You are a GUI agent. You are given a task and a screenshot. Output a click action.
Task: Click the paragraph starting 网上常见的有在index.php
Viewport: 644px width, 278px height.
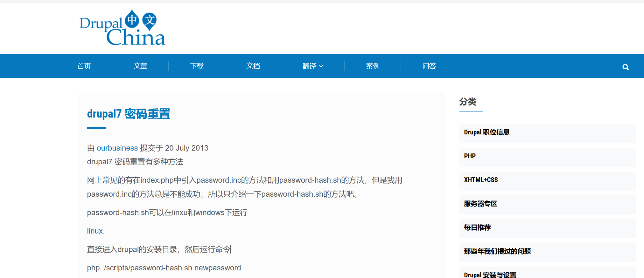coord(245,187)
